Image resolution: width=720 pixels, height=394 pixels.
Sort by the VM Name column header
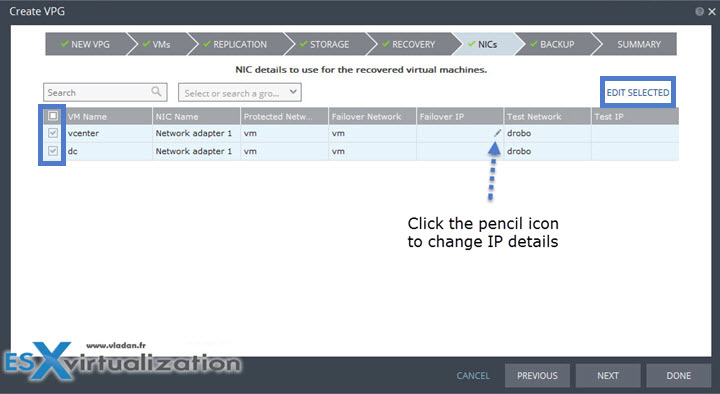tap(109, 117)
